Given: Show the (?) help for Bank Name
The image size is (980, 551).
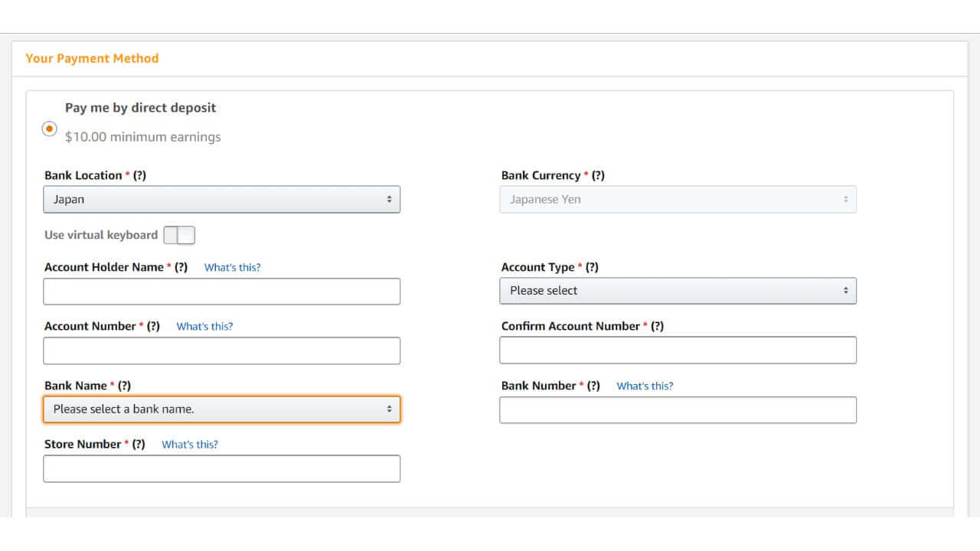Looking at the screenshot, I should click(x=124, y=386).
